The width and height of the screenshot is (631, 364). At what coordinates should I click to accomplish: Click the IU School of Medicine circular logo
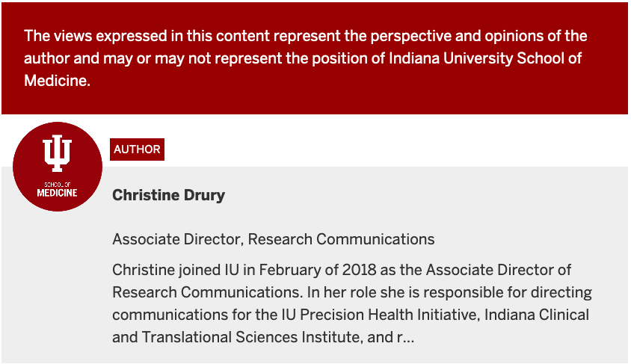click(x=58, y=167)
